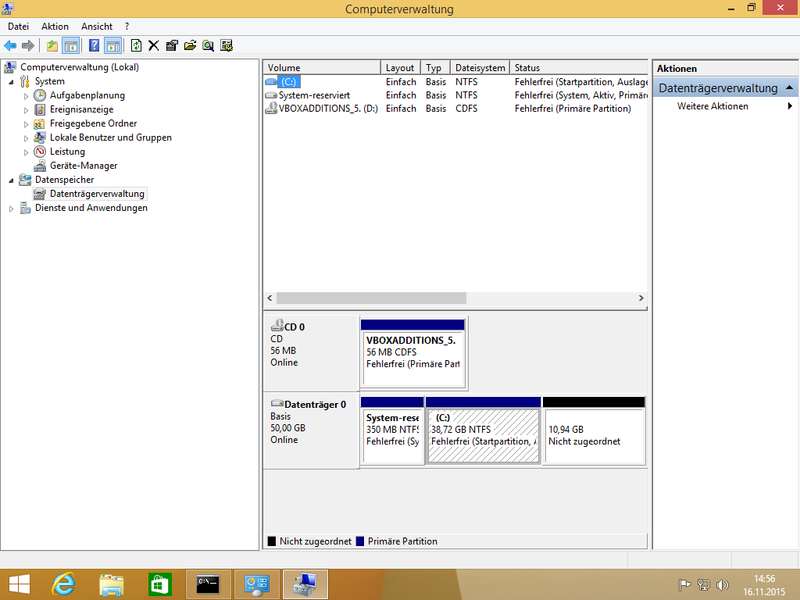Open File Explorer from taskbar
This screenshot has width=800, height=600.
[111, 585]
